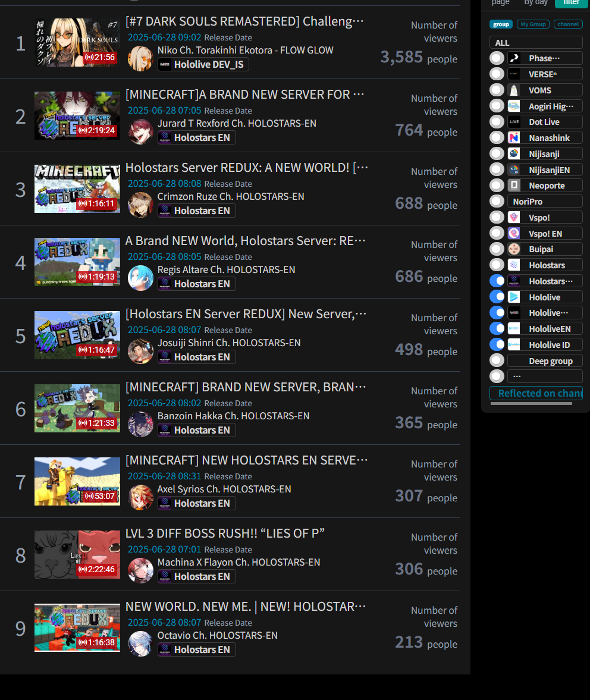Image resolution: width=590 pixels, height=700 pixels.
Task: Select the filter tab
Action: (x=571, y=4)
